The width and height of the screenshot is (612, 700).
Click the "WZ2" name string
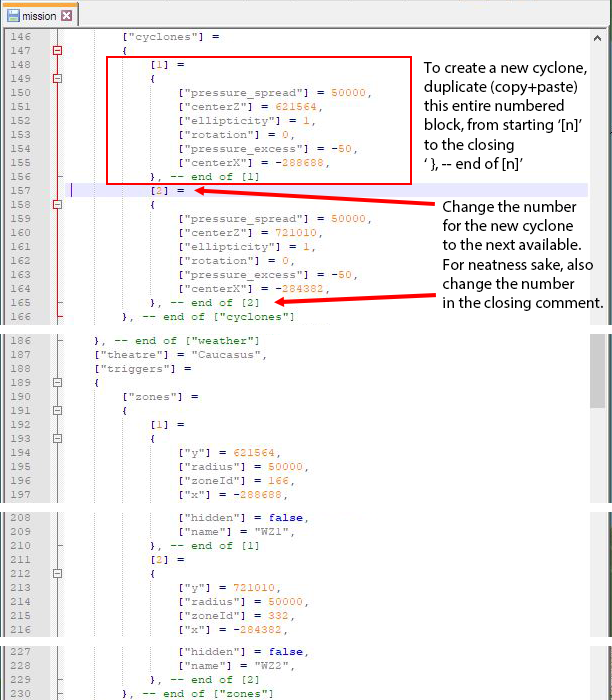[271, 666]
